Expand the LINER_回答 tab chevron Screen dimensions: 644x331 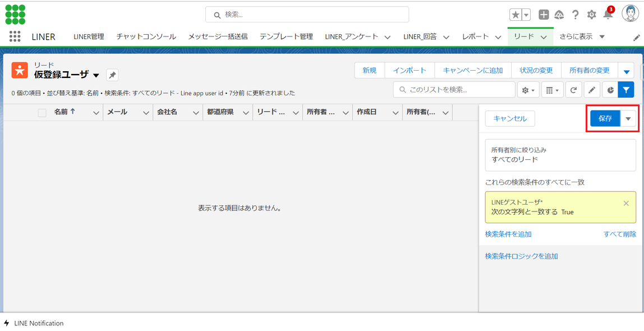pyautogui.click(x=447, y=37)
